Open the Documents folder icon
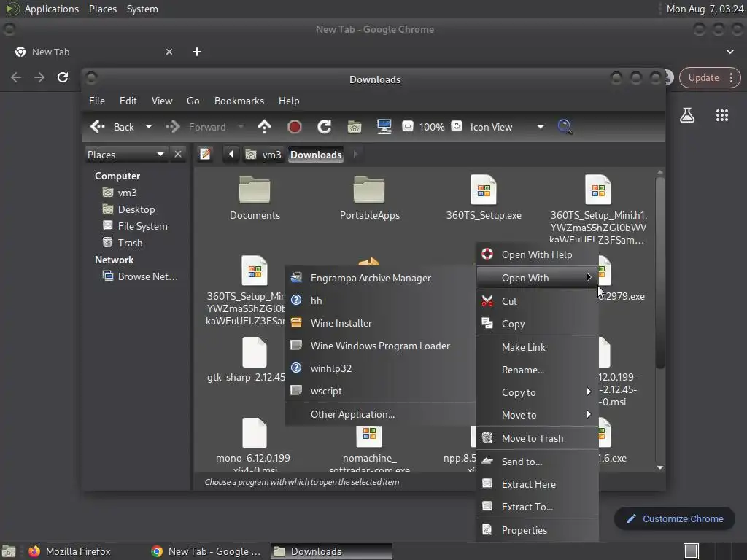 click(x=255, y=190)
